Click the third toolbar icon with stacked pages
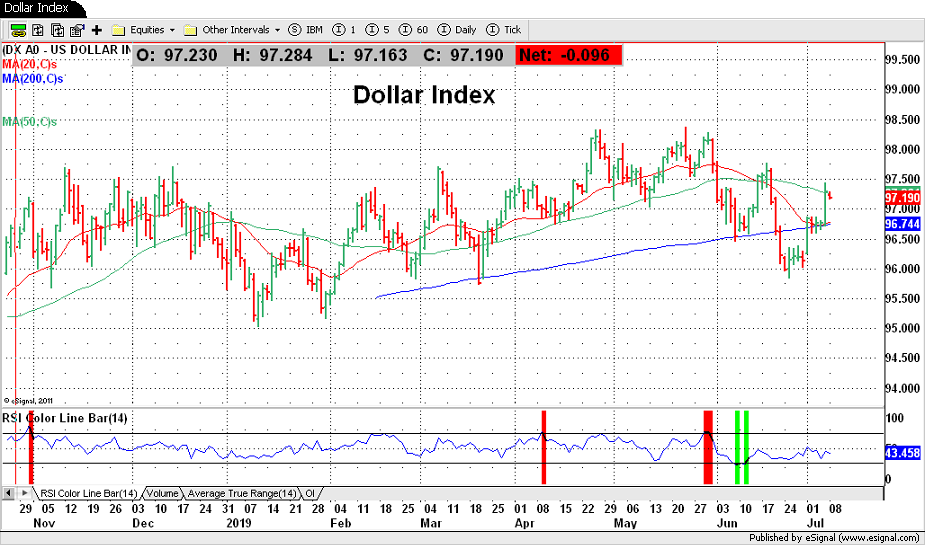The width and height of the screenshot is (925, 545). (x=57, y=30)
